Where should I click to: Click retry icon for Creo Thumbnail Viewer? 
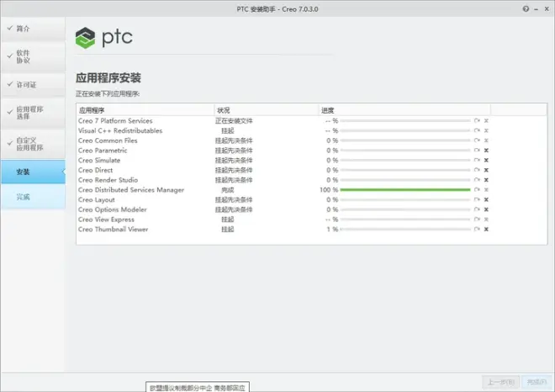click(x=477, y=229)
